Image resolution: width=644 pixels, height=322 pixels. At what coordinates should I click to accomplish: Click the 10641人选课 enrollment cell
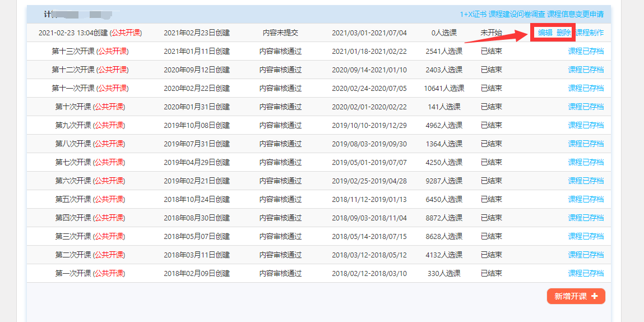click(x=444, y=89)
